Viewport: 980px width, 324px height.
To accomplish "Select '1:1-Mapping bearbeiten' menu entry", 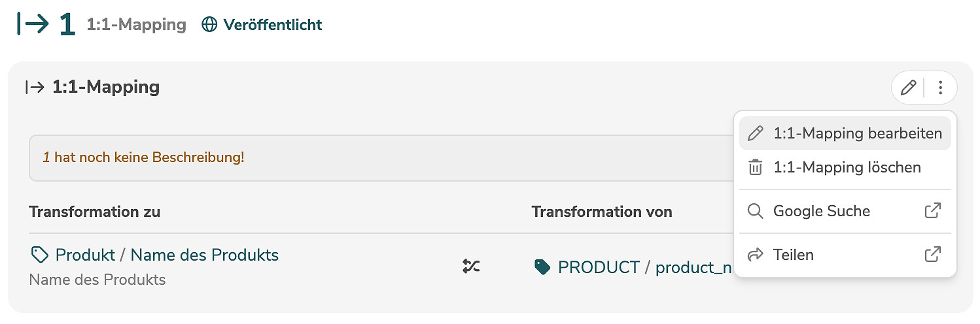I will coord(857,134).
